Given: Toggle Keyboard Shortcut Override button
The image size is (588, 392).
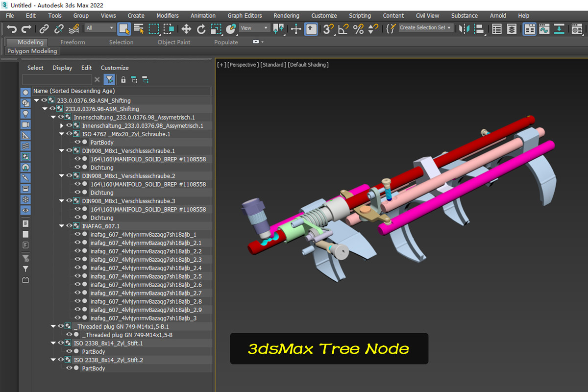Looking at the screenshot, I should point(311,29).
